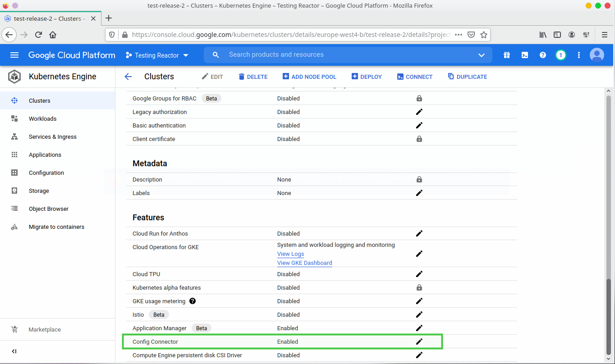Screen dimensions: 615x364
Task: Collapse the left navigation panel
Action: point(14,351)
